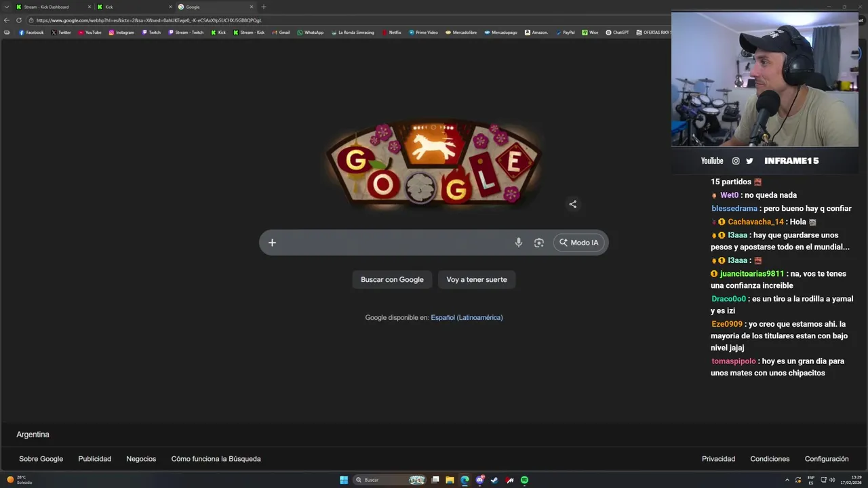Click username juancitoarias9811 in chat overlay
Image resolution: width=868 pixels, height=488 pixels.
coord(751,274)
